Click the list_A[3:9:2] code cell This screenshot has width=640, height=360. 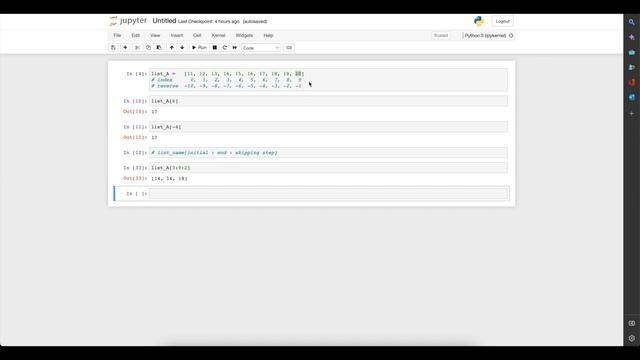point(329,168)
